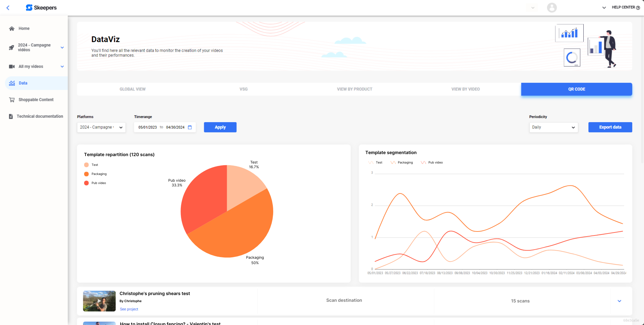
Task: Expand Christophe's pruning shears test row
Action: (x=619, y=301)
